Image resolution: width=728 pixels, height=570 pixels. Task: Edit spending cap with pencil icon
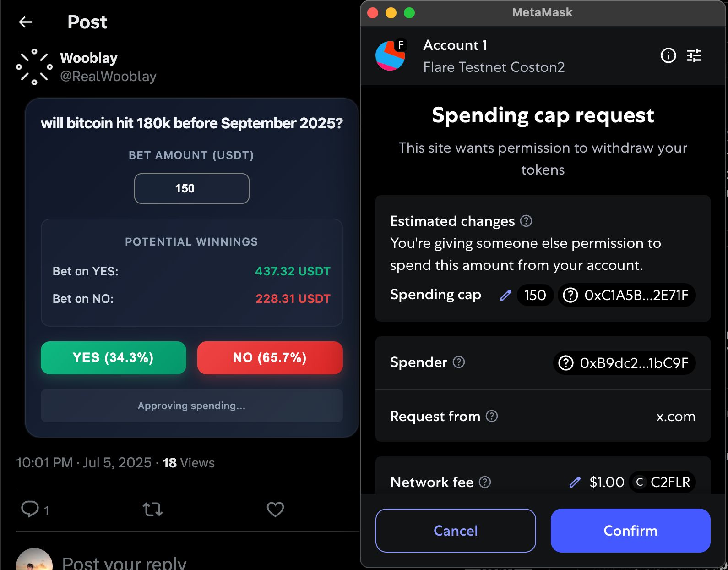505,295
